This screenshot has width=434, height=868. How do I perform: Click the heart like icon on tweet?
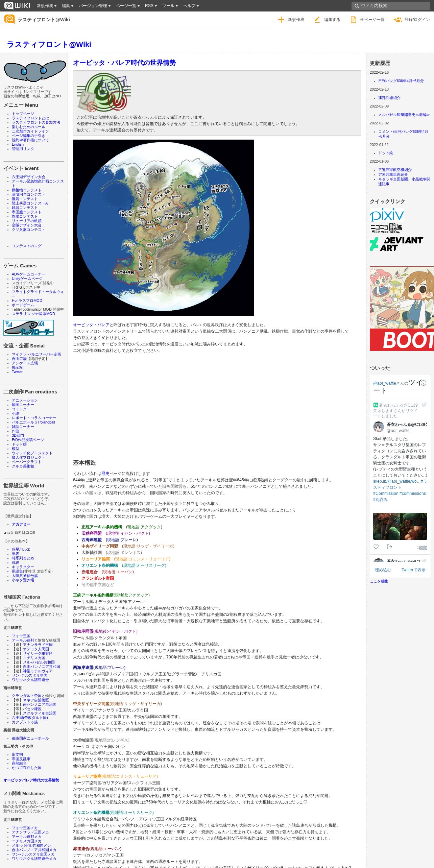point(376,547)
